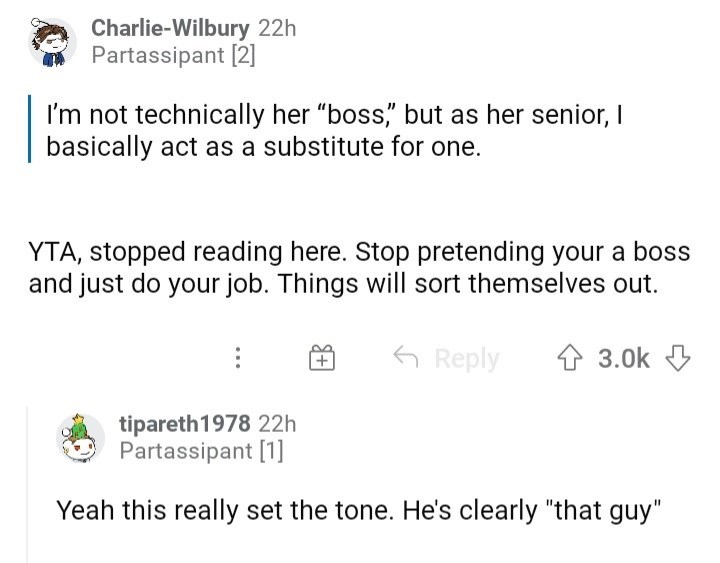Collapse tipareth1978's reply via its thread line
The image size is (720, 563).
tap(27, 484)
